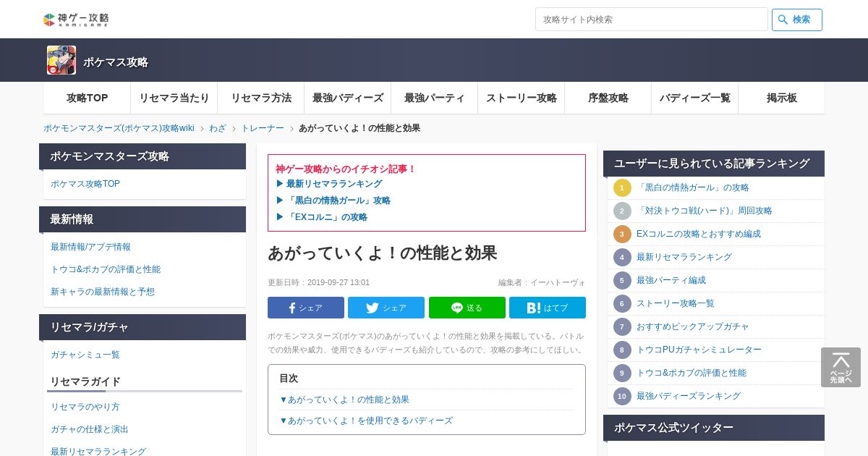Open rank 1 「黒白の情熱ガール」の攻略
This screenshot has height=456, width=868.
click(x=693, y=187)
